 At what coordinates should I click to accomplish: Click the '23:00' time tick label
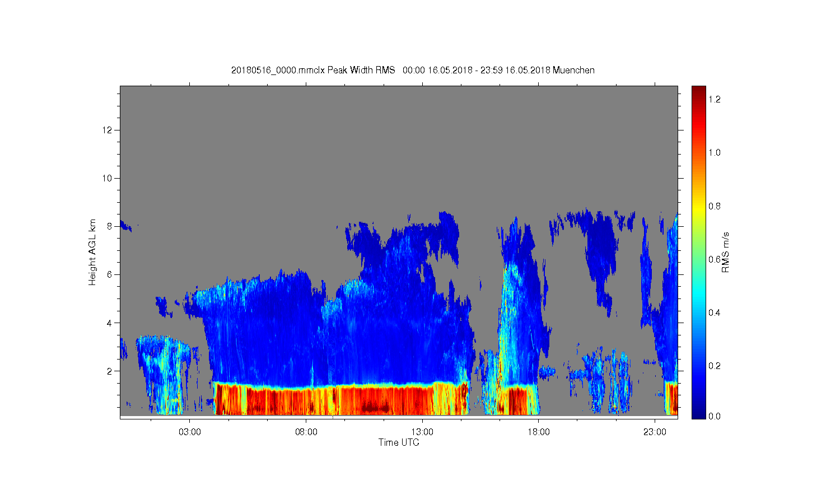click(x=655, y=432)
